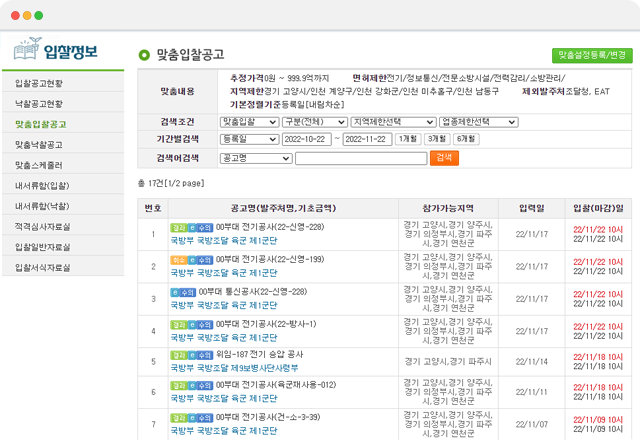The height and width of the screenshot is (440, 640).
Task: Click e badge on 전기공사(육군재사용-012) row
Action: [192, 385]
